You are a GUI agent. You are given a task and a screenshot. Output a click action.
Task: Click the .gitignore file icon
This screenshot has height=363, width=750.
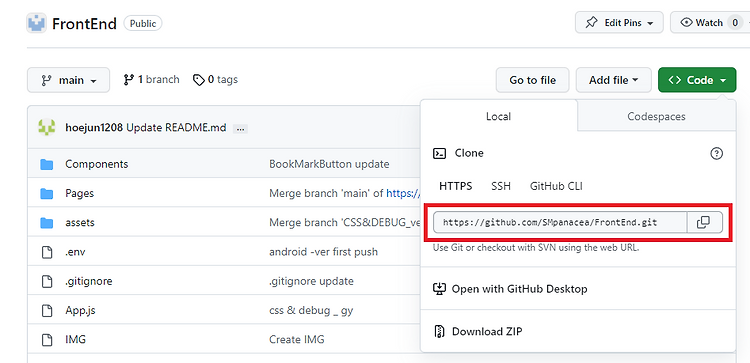[x=46, y=281]
